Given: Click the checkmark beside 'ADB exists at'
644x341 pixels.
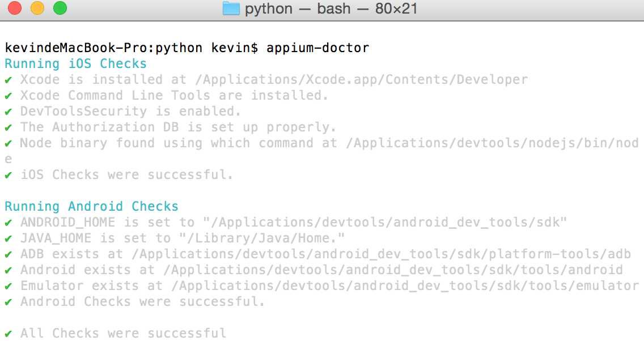Looking at the screenshot, I should click(x=8, y=254).
